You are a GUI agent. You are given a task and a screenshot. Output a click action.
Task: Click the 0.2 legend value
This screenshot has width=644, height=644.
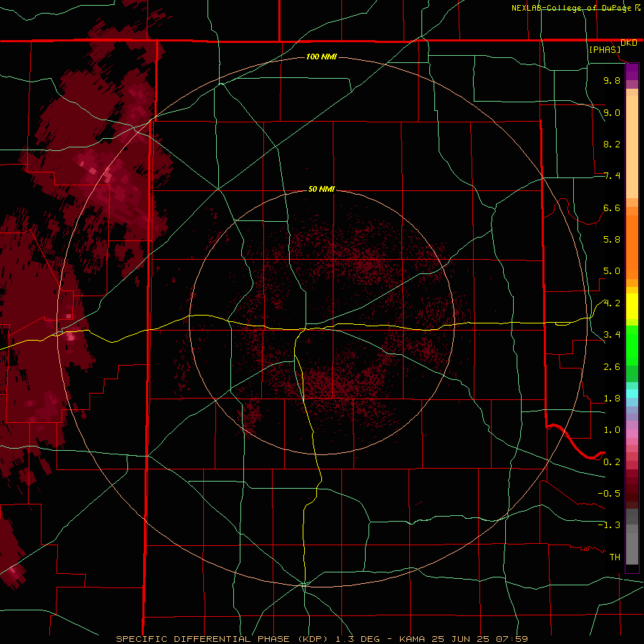pyautogui.click(x=612, y=462)
